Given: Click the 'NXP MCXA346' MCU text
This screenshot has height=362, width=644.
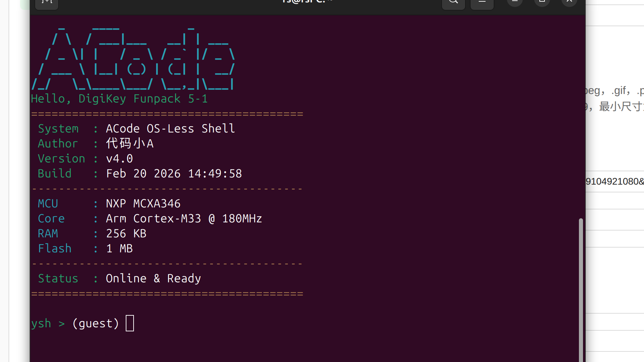Looking at the screenshot, I should point(143,204).
